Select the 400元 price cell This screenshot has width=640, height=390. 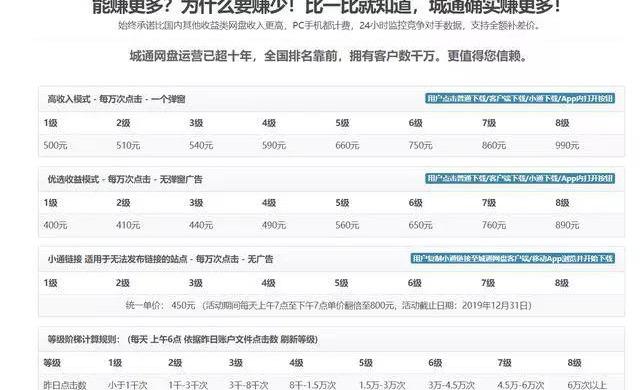(x=55, y=225)
